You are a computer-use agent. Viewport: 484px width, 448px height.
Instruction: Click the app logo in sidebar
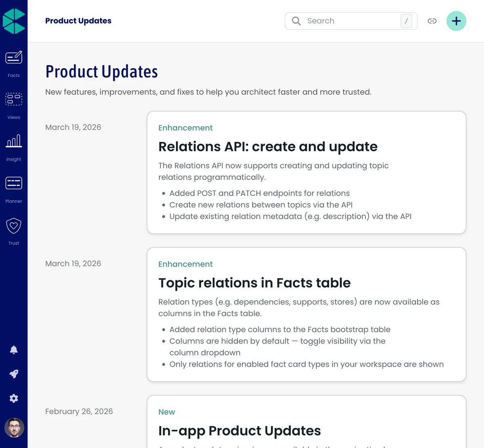(14, 21)
